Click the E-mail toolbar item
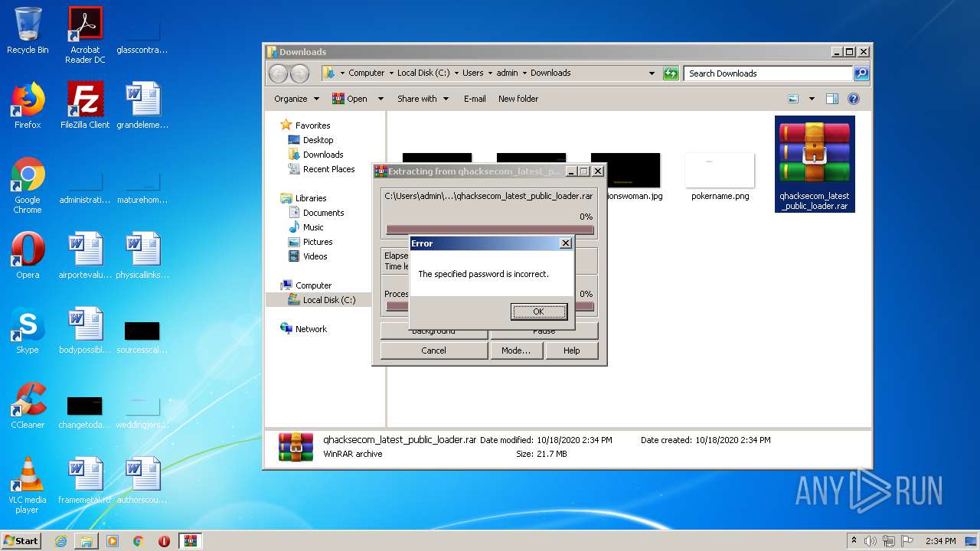980x551 pixels. 475,99
